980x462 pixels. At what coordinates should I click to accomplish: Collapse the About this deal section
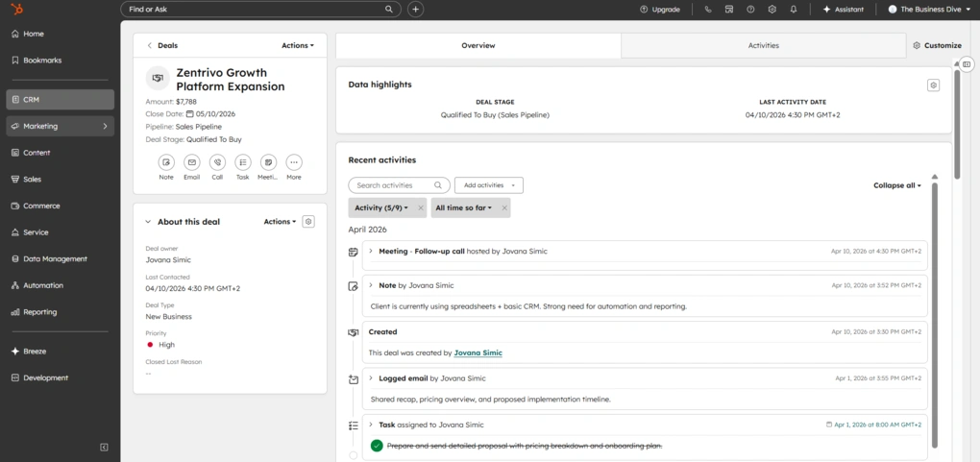click(x=148, y=222)
